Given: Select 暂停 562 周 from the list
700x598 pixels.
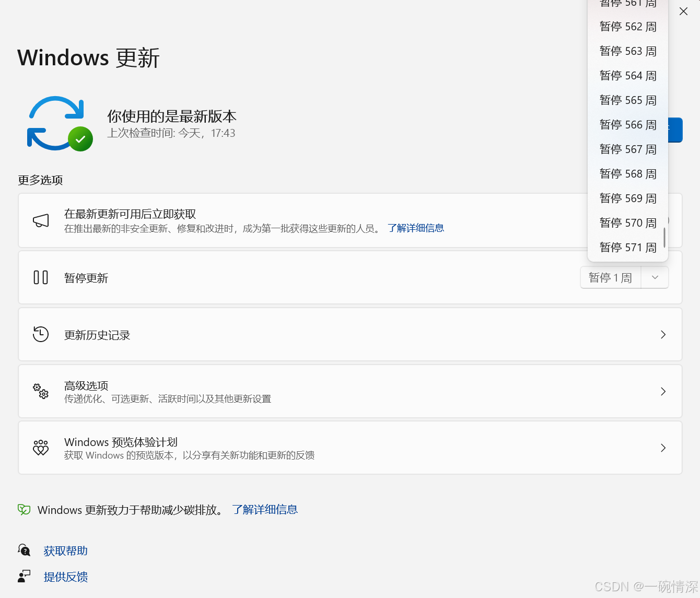Looking at the screenshot, I should coord(628,27).
